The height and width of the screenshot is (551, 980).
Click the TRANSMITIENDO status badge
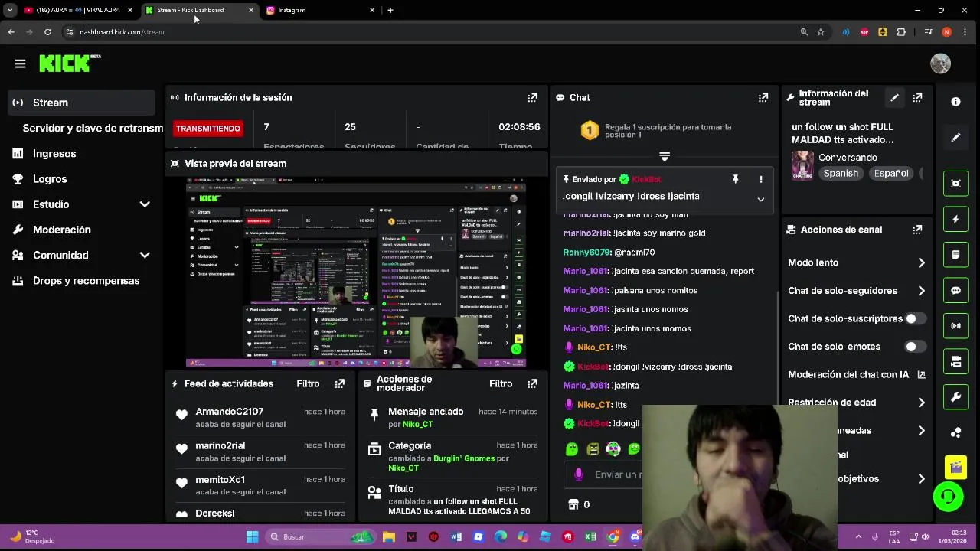pos(207,128)
